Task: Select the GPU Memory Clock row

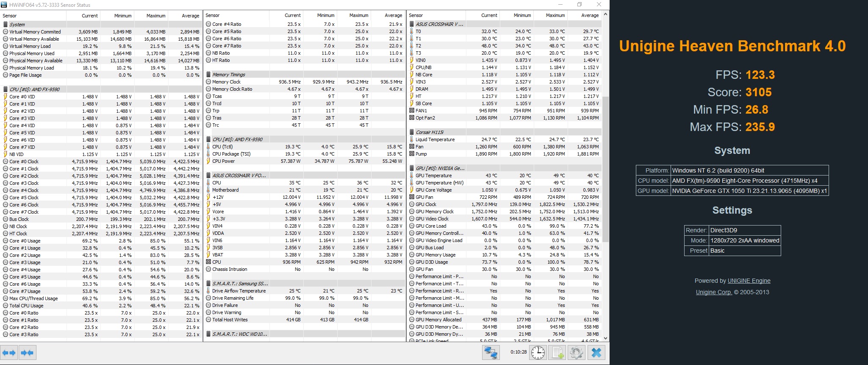Action: [504, 212]
